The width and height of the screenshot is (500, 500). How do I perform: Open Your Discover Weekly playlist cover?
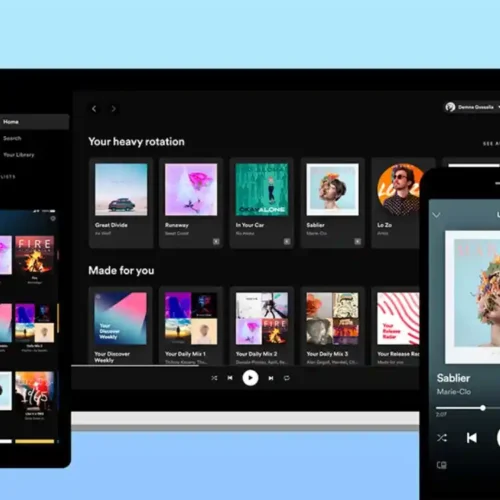coord(121,319)
